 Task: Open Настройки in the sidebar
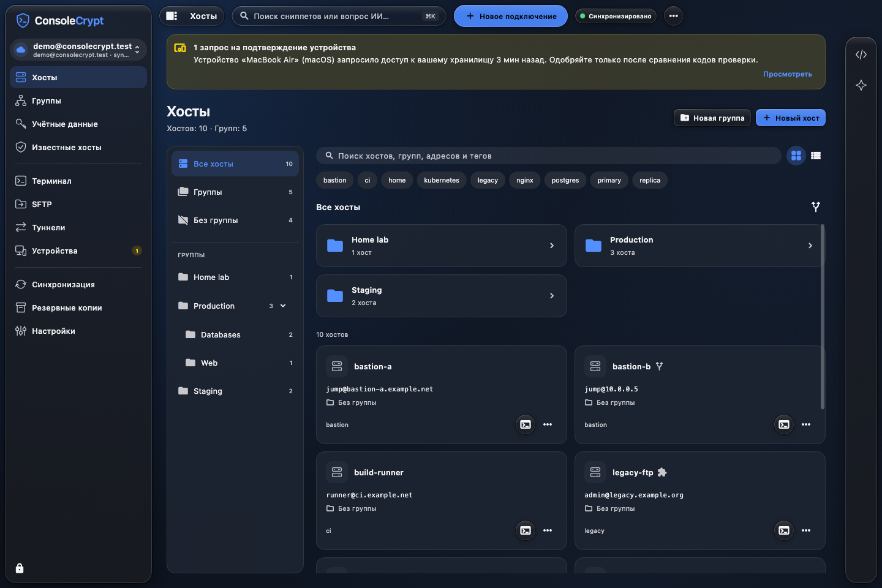[x=78, y=331]
